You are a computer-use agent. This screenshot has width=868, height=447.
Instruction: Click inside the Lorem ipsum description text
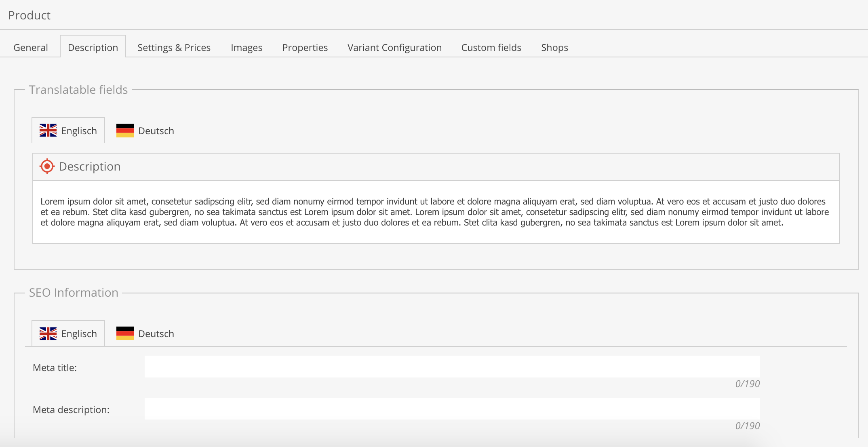435,212
